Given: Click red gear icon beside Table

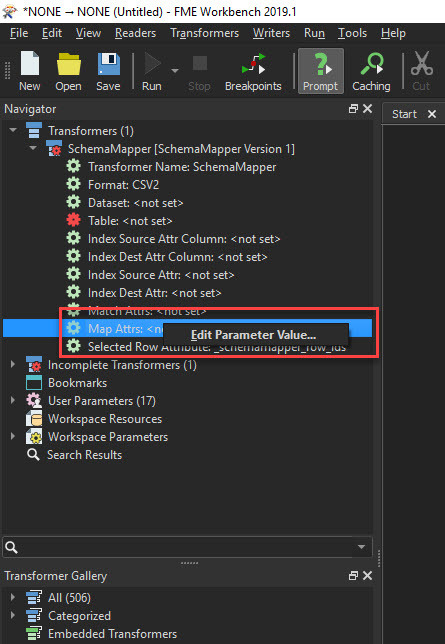Looking at the screenshot, I should [74, 221].
